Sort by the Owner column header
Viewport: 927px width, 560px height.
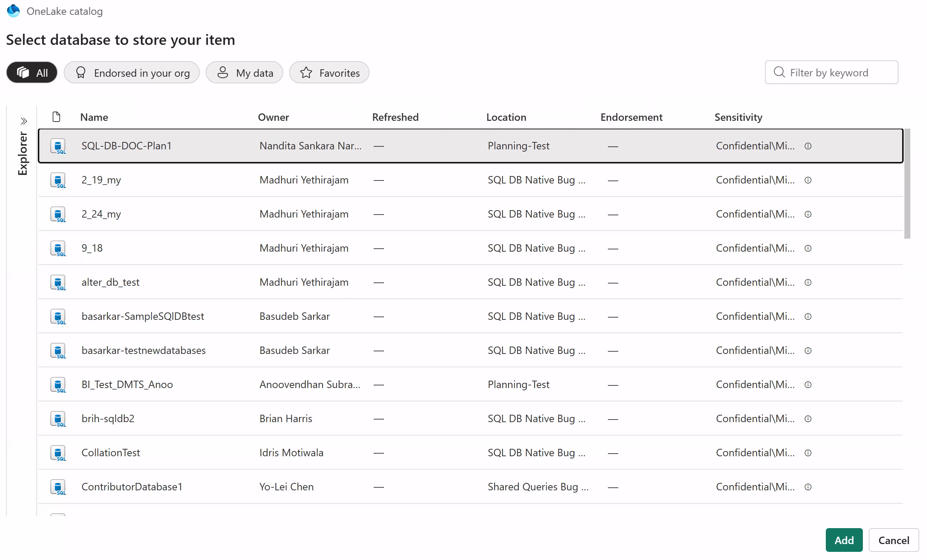[274, 117]
